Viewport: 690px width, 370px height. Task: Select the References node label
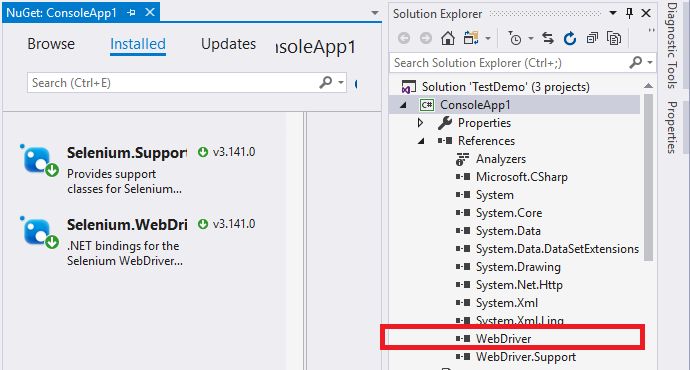click(486, 141)
